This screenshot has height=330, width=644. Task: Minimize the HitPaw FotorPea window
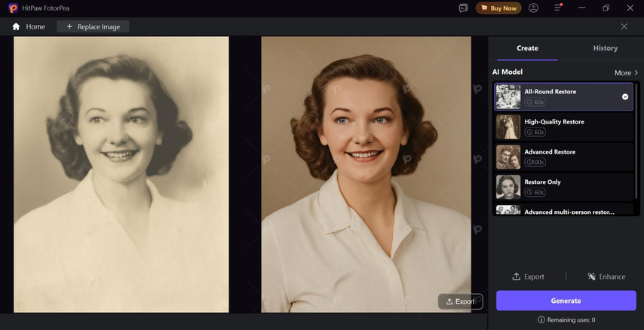581,8
